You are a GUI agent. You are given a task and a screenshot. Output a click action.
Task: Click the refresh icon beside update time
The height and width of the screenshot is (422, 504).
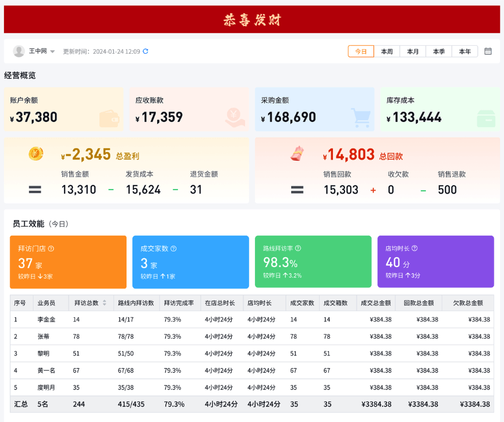[146, 51]
